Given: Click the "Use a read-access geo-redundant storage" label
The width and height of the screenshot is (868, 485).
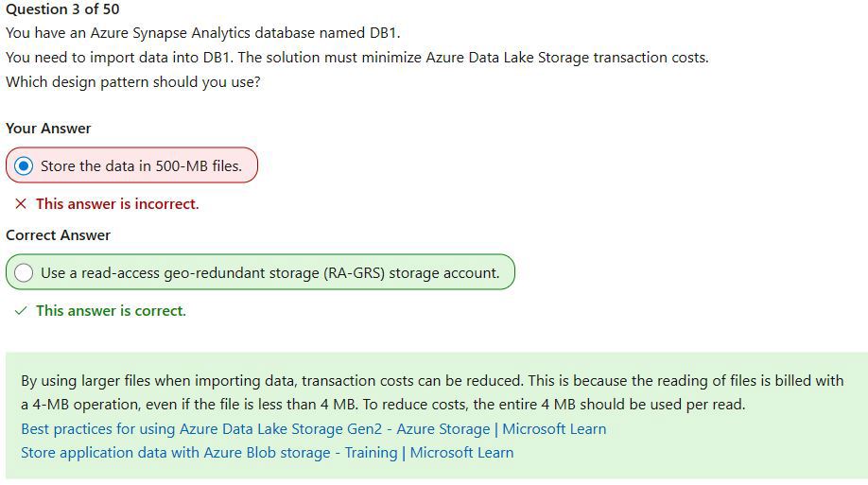Looking at the screenshot, I should [270, 273].
